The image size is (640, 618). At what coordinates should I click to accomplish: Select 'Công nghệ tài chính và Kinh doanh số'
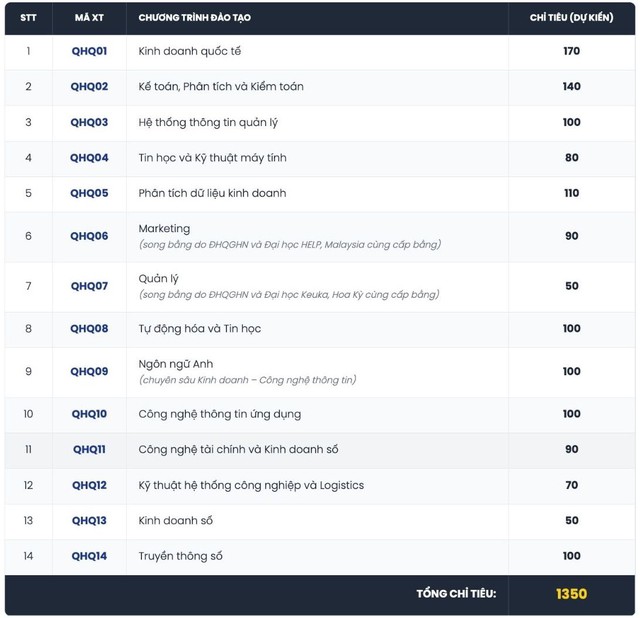click(238, 449)
